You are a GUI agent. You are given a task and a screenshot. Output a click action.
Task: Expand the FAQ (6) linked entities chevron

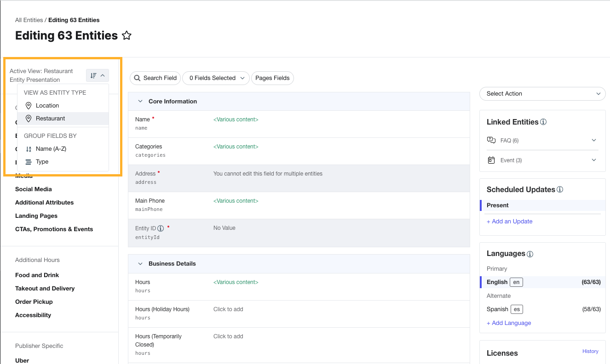click(x=594, y=140)
